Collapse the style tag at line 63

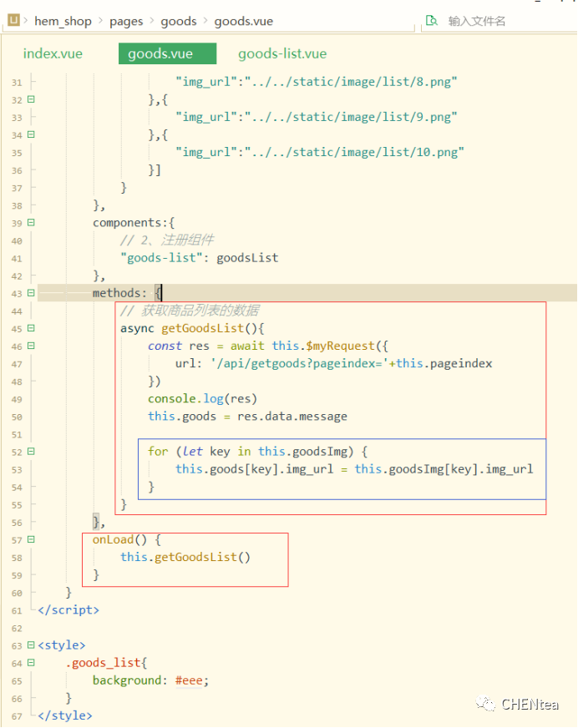[x=31, y=645]
